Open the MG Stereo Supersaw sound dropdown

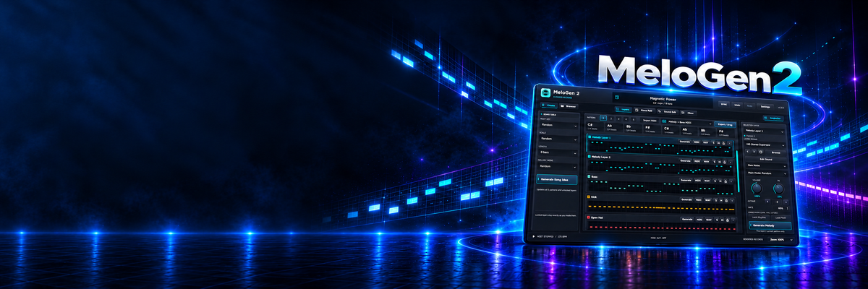[765, 145]
